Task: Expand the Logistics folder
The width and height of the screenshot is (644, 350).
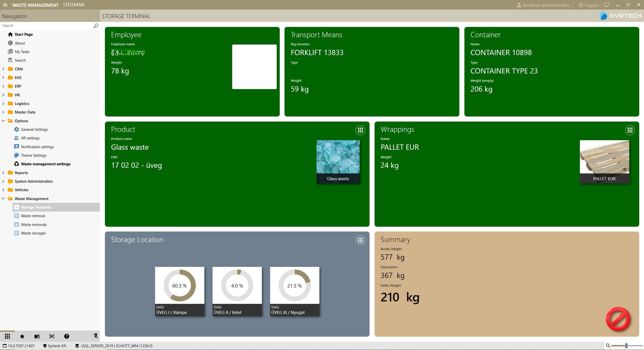Action: [x=3, y=103]
